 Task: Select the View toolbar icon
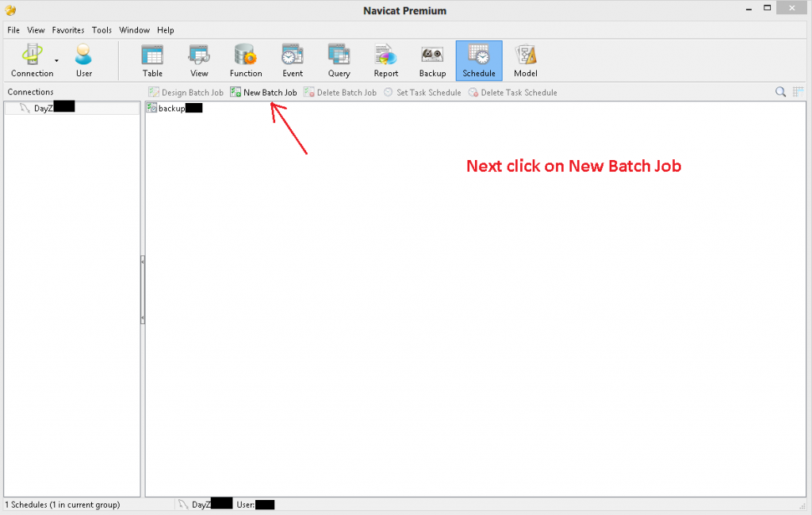(199, 61)
